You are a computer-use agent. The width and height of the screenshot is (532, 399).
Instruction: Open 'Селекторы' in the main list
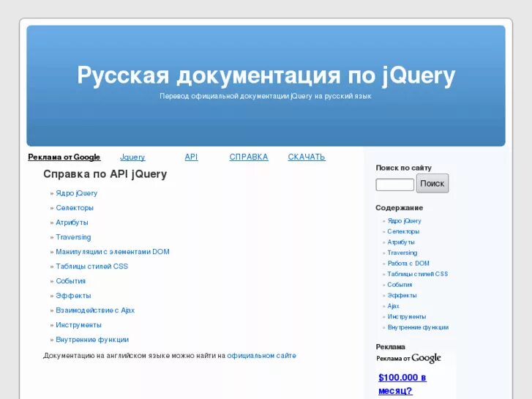[75, 208]
